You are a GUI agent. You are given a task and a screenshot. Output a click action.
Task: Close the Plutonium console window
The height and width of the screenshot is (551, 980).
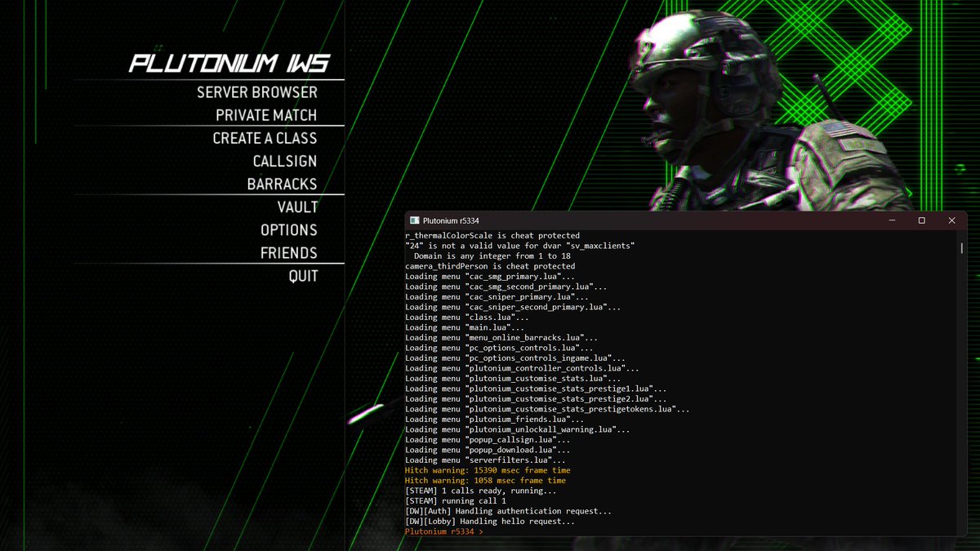click(x=951, y=220)
